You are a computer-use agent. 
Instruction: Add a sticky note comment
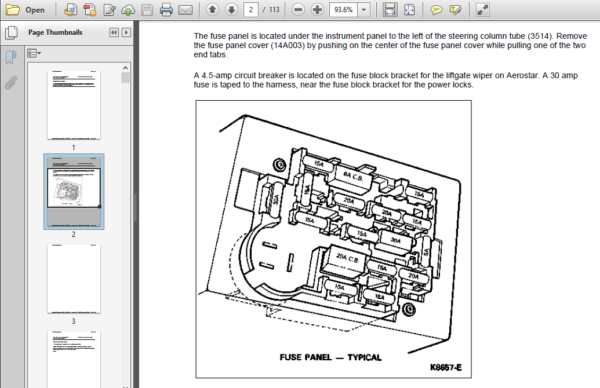tap(436, 10)
